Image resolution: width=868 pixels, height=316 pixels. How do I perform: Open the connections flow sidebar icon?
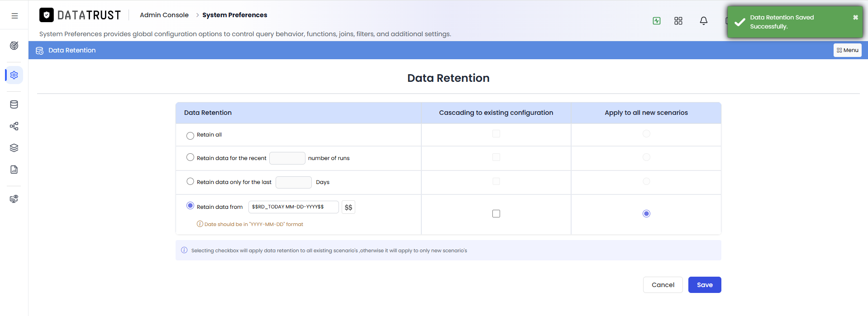[x=14, y=126]
